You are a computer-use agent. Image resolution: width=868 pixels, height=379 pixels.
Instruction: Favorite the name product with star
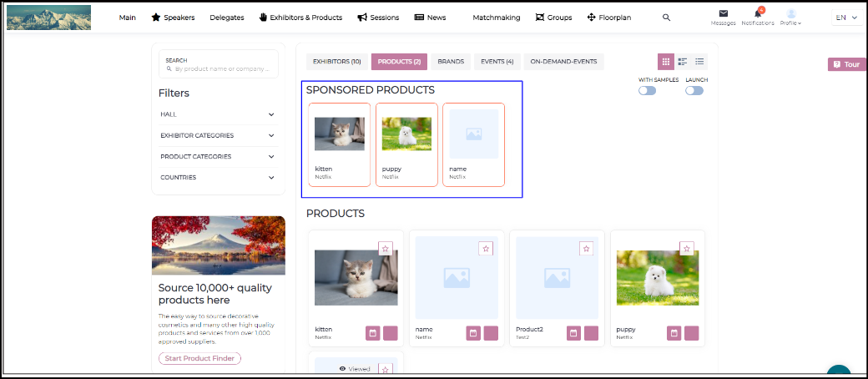pyautogui.click(x=486, y=249)
